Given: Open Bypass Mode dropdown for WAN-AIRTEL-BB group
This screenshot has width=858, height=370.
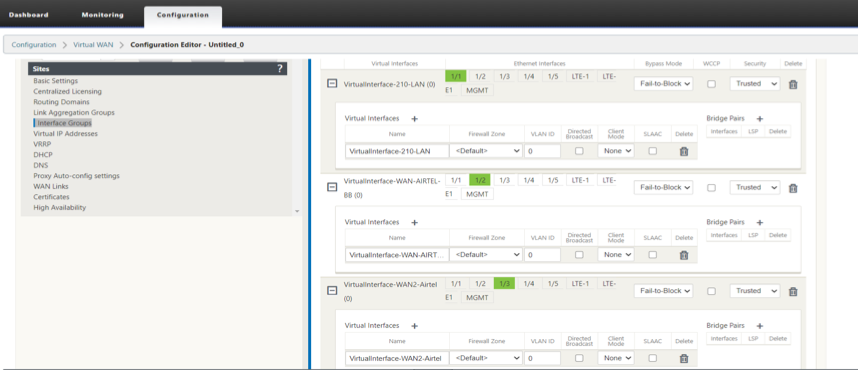Looking at the screenshot, I should click(x=663, y=187).
